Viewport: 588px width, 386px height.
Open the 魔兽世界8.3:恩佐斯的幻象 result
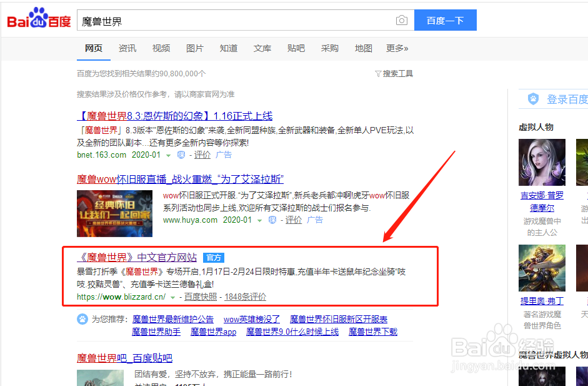[x=175, y=116]
